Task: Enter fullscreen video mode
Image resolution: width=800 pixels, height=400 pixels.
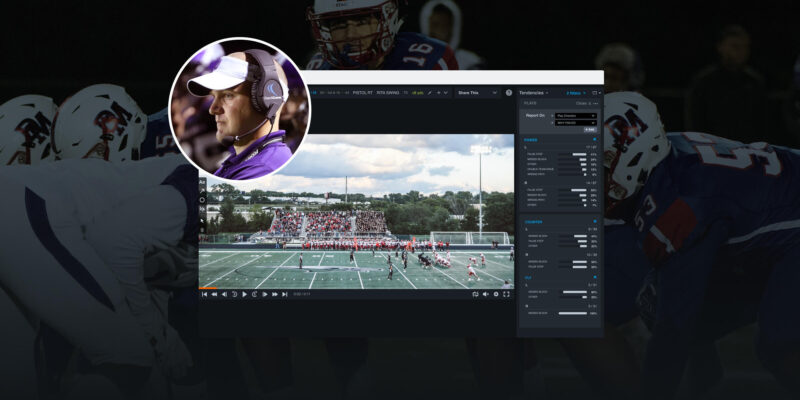Action: (507, 294)
